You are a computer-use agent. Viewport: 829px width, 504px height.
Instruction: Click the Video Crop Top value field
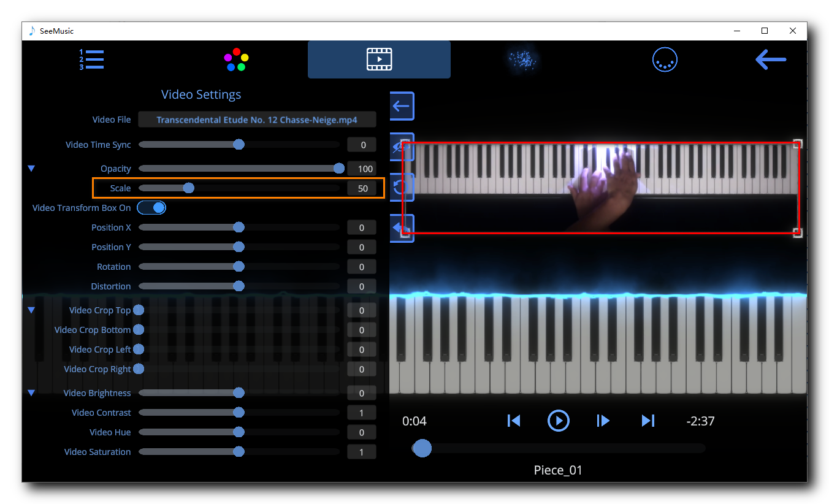point(362,310)
